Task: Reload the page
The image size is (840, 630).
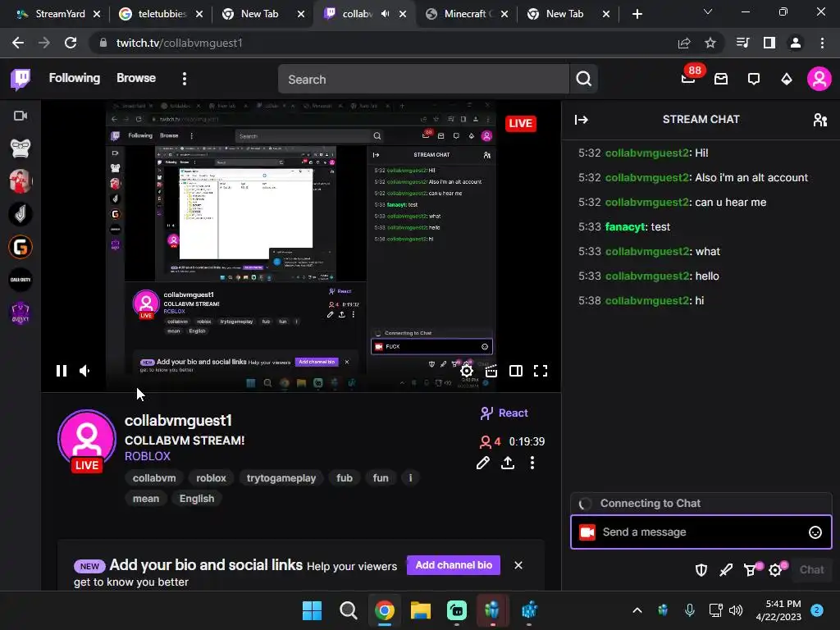Action: click(71, 43)
